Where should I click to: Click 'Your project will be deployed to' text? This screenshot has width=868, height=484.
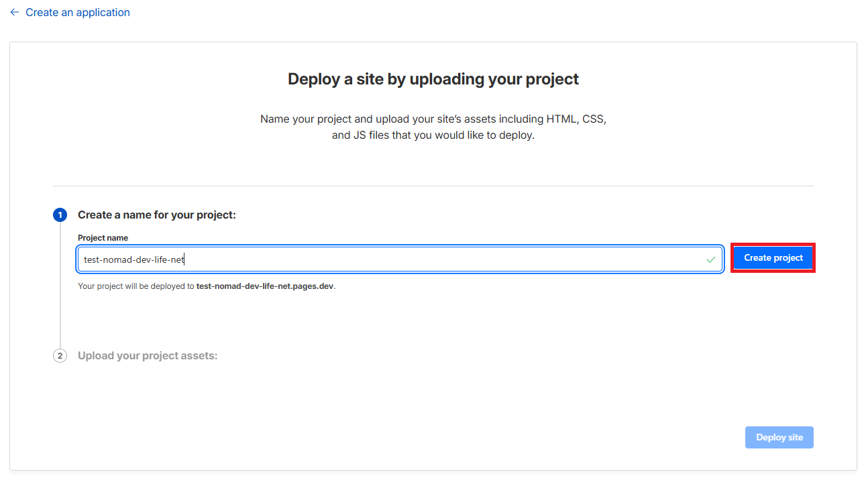pos(136,286)
